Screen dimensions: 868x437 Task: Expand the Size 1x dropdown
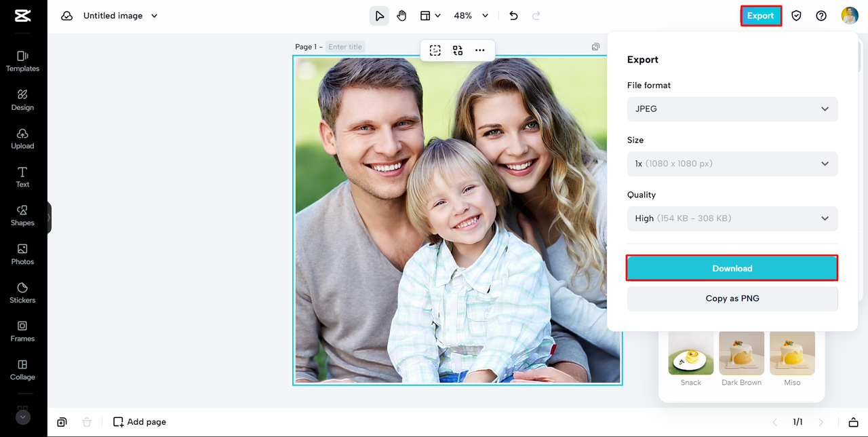click(732, 164)
